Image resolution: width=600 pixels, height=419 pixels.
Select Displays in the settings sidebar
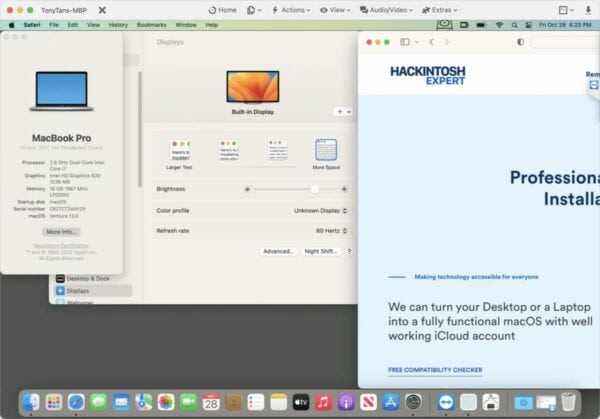92,291
